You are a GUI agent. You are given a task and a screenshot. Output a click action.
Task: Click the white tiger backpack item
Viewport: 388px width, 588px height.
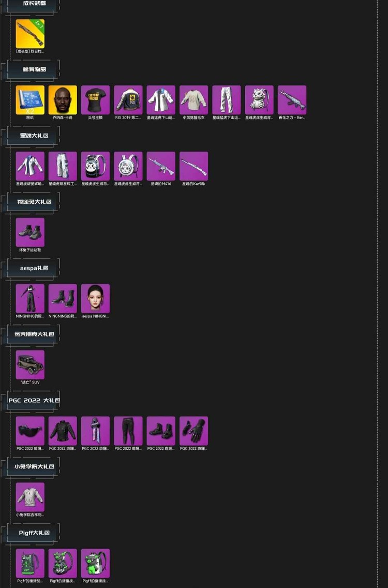pyautogui.click(x=128, y=166)
